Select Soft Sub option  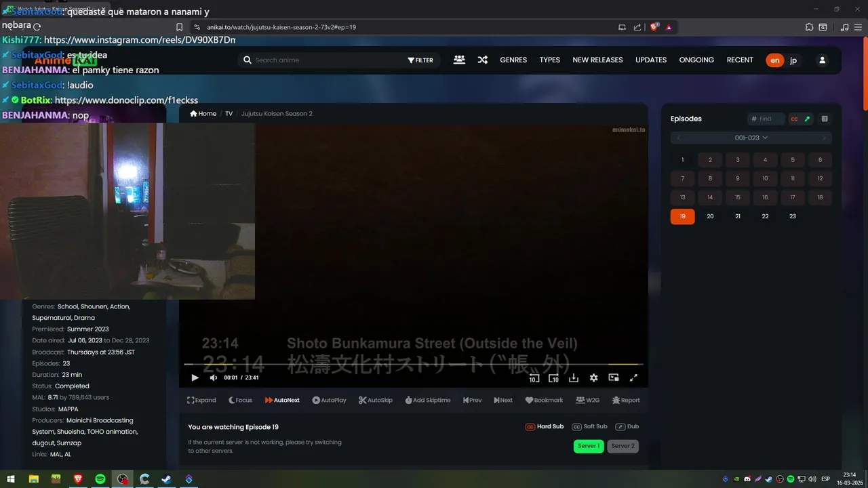click(589, 426)
